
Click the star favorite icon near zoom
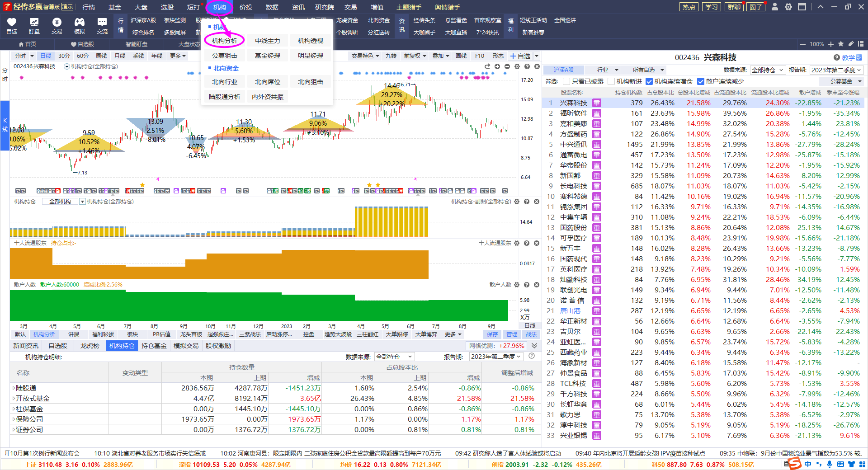[841, 44]
